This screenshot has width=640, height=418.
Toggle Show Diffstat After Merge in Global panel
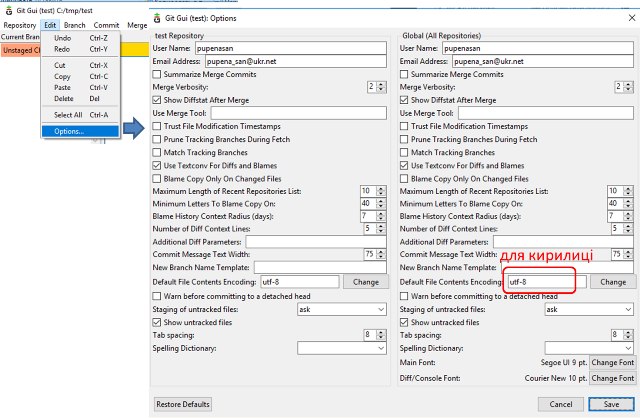[x=405, y=100]
